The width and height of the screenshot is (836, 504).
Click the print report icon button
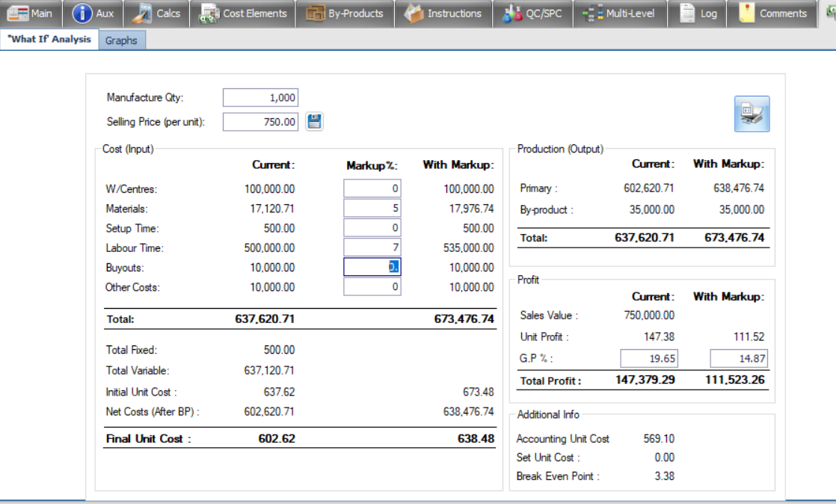click(752, 114)
